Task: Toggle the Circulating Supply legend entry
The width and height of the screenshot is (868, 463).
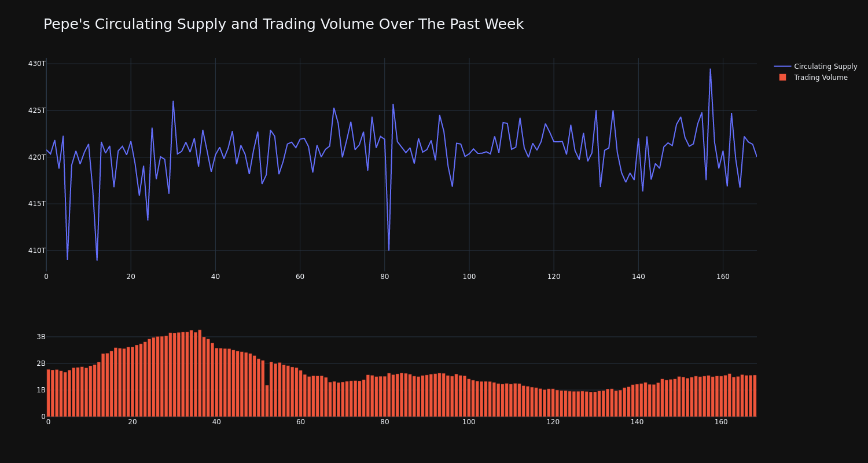Action: coord(815,67)
